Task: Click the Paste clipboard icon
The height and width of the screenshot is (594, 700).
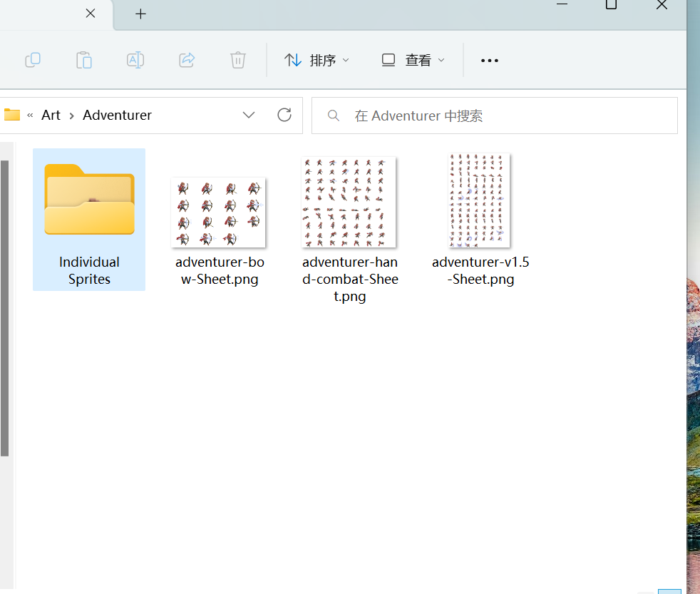Action: tap(84, 60)
